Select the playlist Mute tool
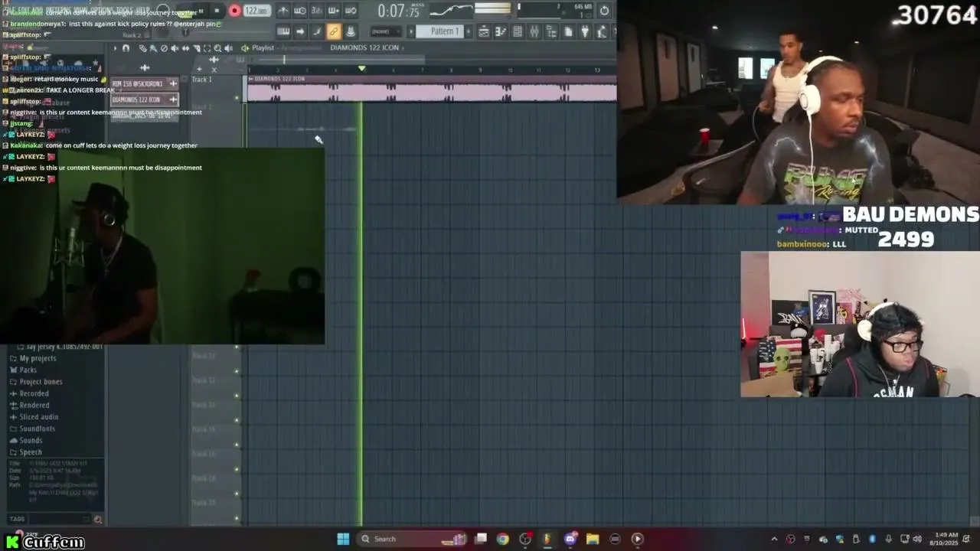980x551 pixels. pyautogui.click(x=175, y=48)
